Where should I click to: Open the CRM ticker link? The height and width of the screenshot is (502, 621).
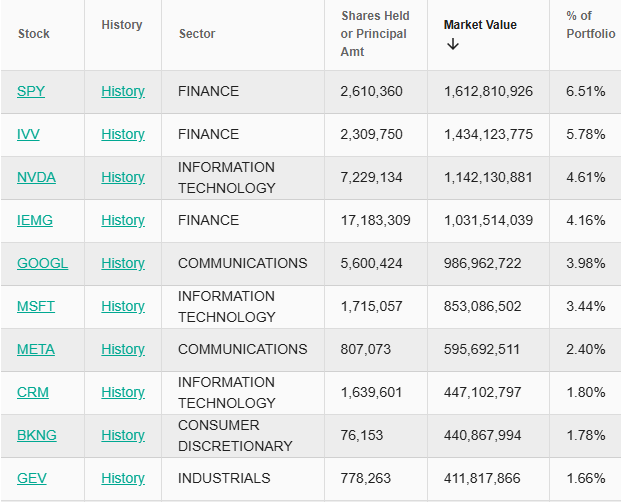[x=32, y=392]
